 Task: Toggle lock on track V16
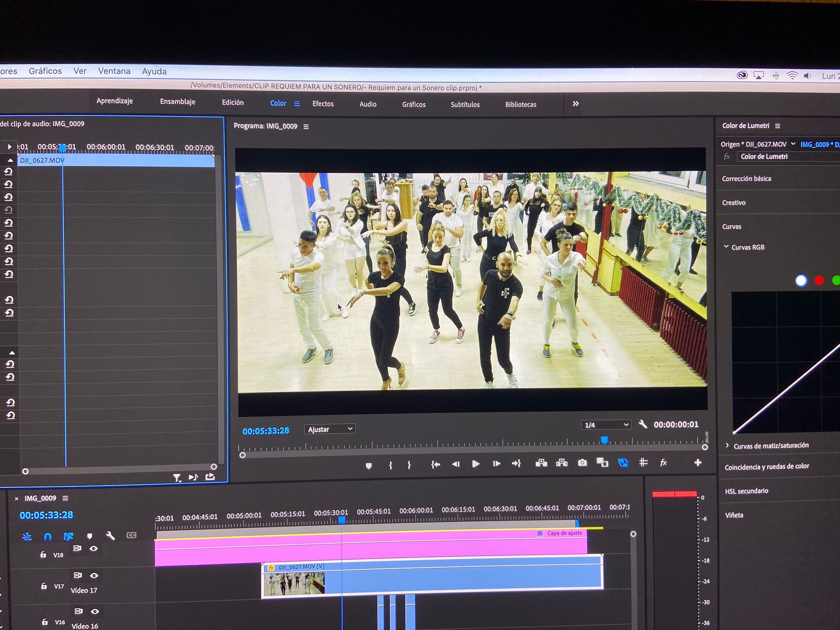45,622
